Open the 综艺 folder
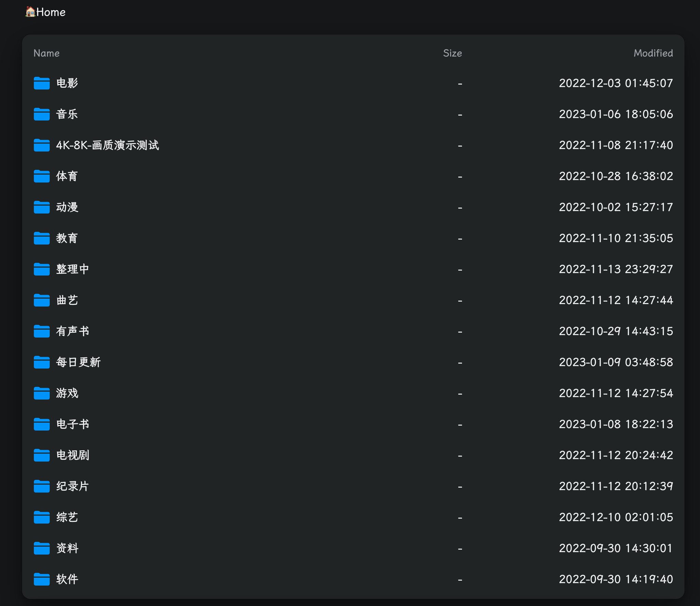 coord(67,517)
